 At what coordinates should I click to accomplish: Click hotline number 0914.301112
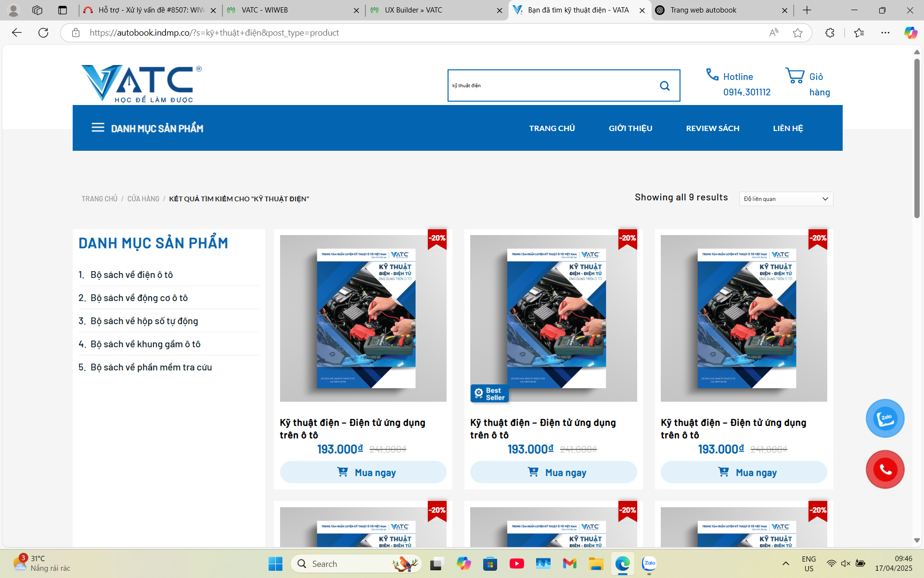coord(747,92)
